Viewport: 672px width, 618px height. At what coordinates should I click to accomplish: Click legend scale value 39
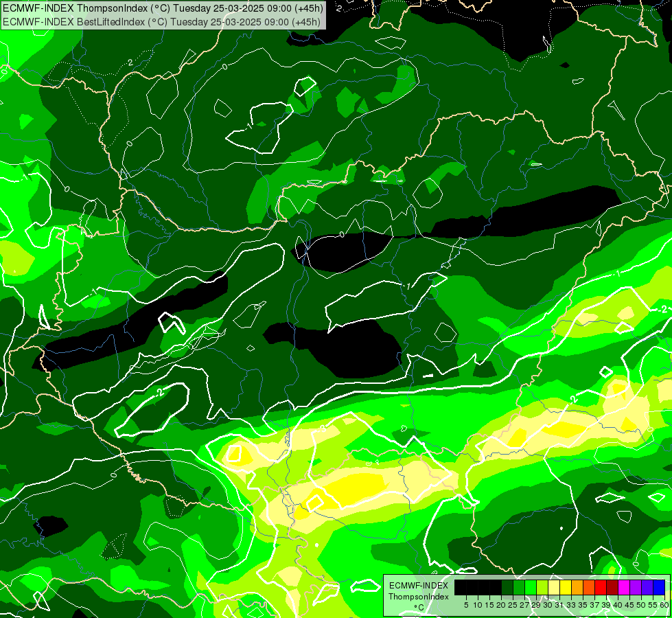point(606,605)
